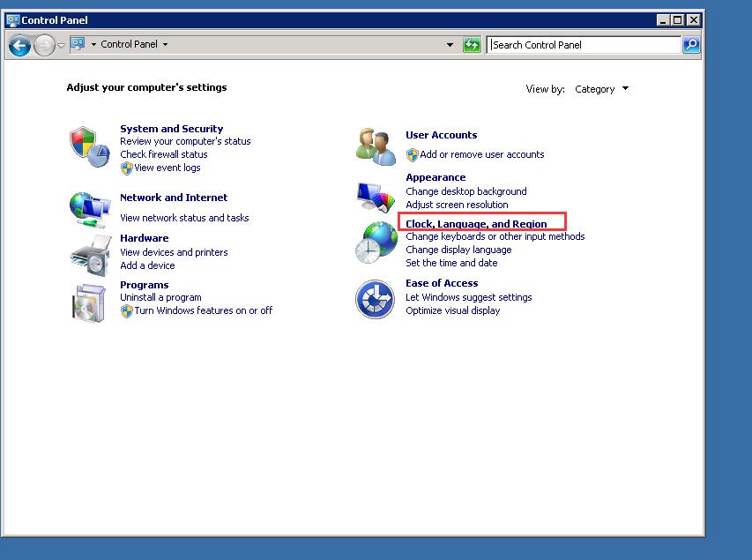Click the System and Security shield icon

click(x=88, y=143)
